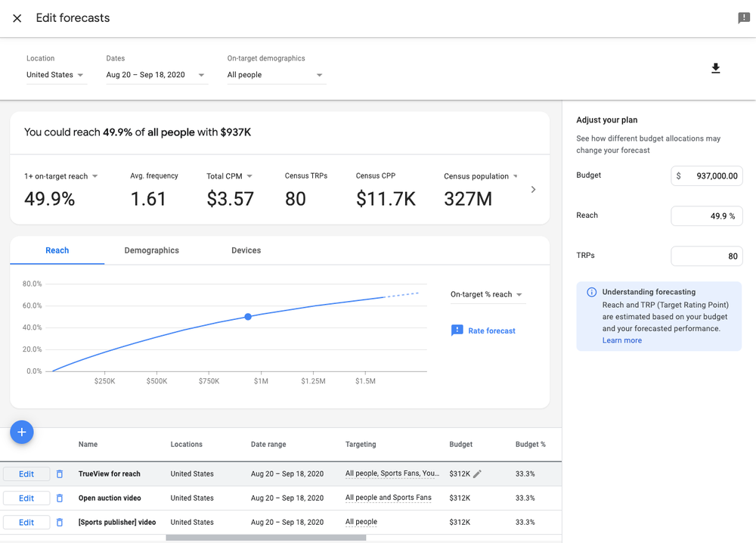
Task: Click the blue data point on reach curve
Action: 248,317
